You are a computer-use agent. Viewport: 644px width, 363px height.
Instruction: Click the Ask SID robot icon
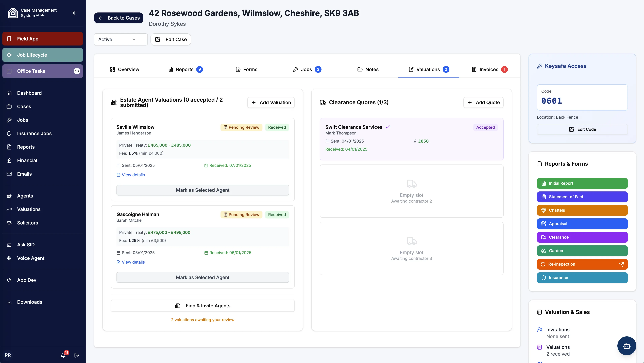(x=9, y=245)
